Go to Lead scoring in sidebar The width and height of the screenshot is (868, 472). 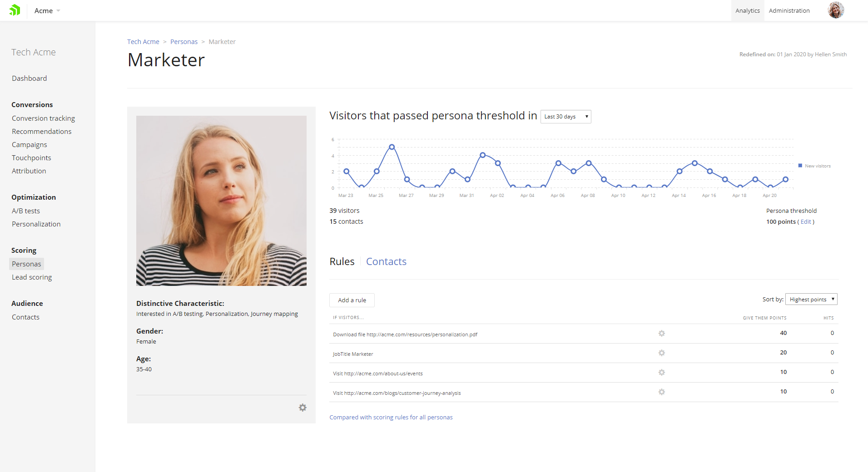point(32,277)
